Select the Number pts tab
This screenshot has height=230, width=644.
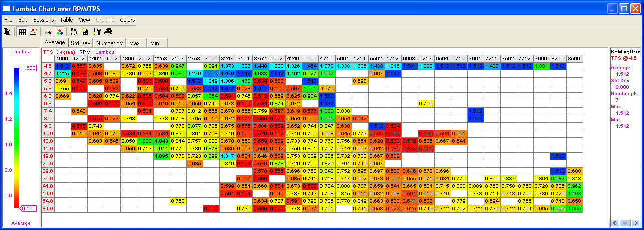pos(110,43)
